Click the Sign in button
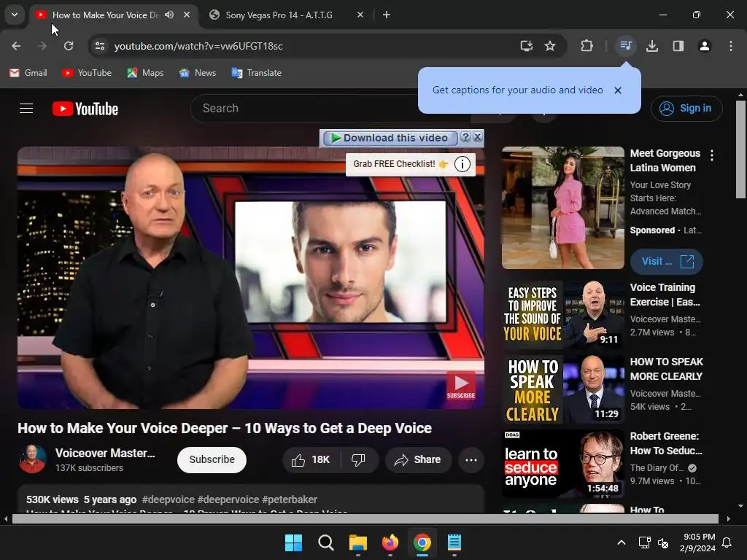 tap(686, 109)
